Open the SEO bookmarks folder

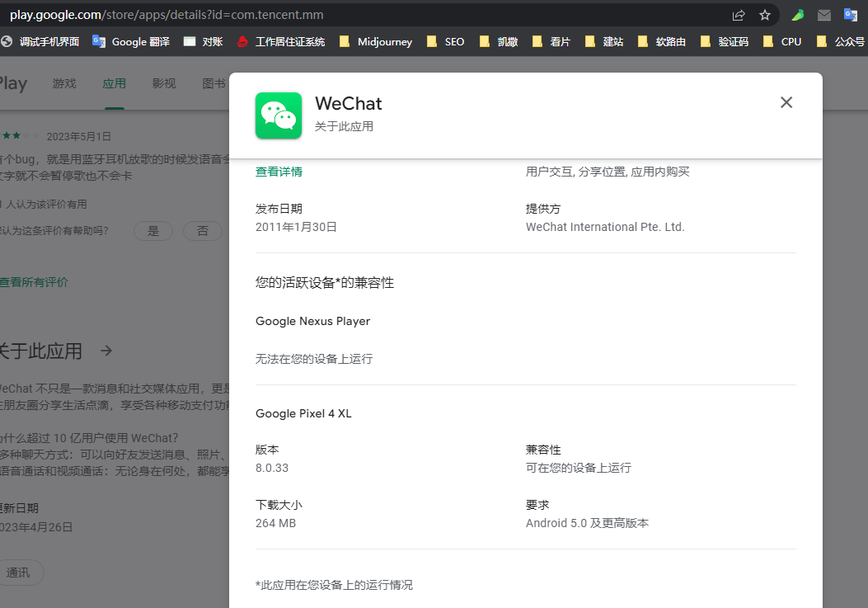point(445,41)
